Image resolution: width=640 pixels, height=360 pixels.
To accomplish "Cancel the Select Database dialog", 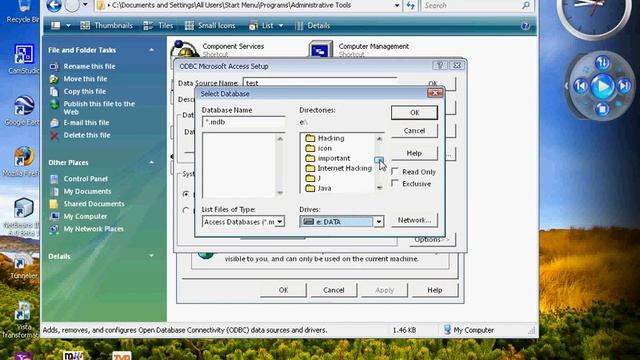I will (x=414, y=131).
